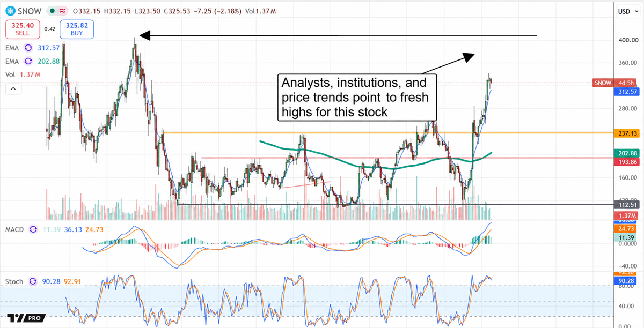Click the teal 11.39 MACD axis label
Image resolution: width=644 pixels, height=328 pixels.
point(625,236)
